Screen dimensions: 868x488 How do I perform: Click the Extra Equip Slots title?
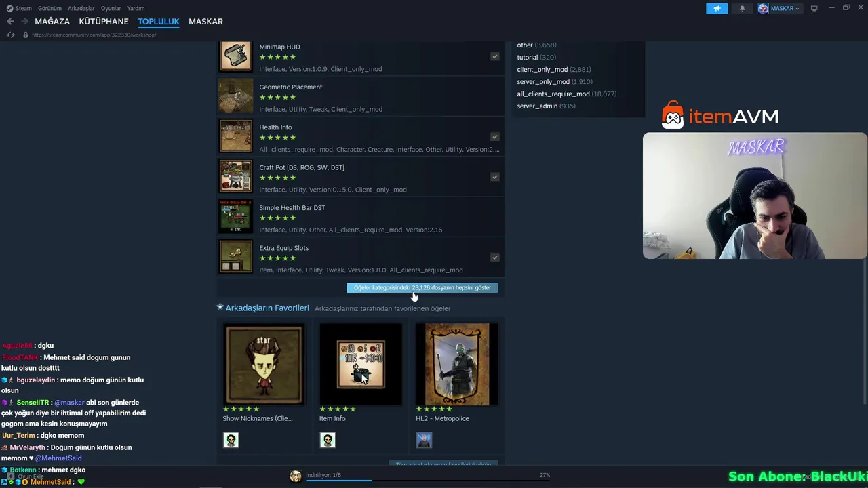283,248
